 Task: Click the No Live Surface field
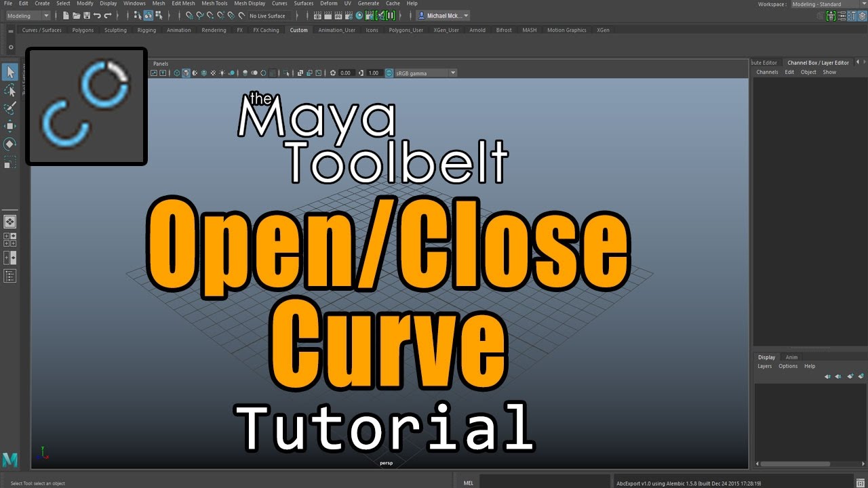tap(269, 16)
